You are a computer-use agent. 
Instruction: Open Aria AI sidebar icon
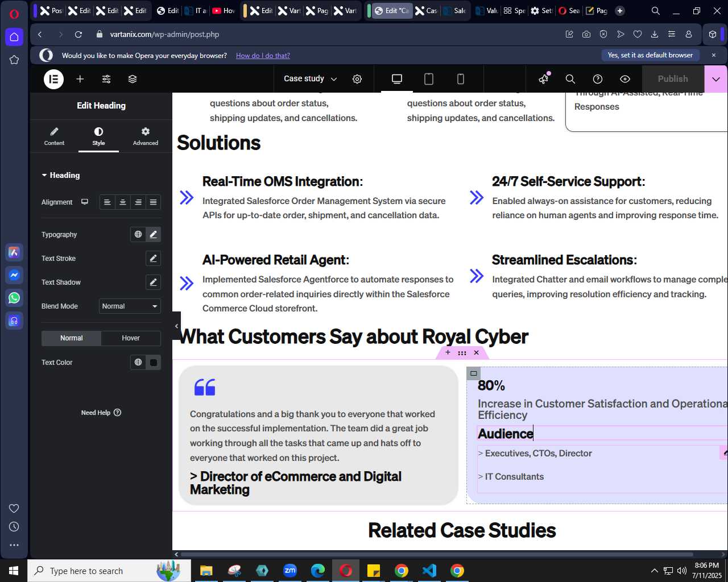point(14,252)
